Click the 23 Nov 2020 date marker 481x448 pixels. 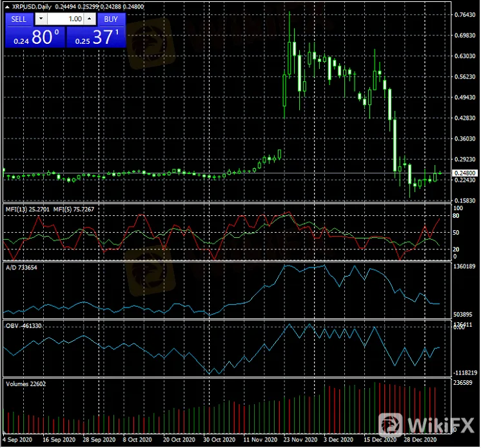299,440
